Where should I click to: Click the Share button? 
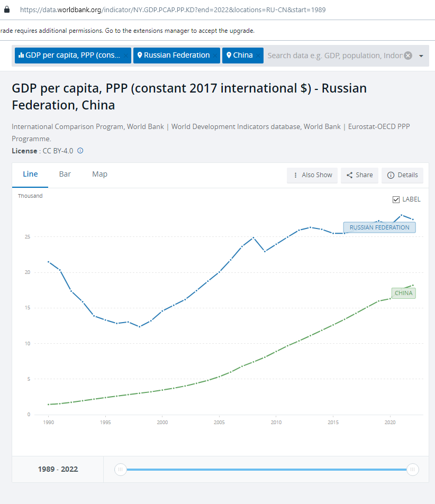[x=359, y=175]
